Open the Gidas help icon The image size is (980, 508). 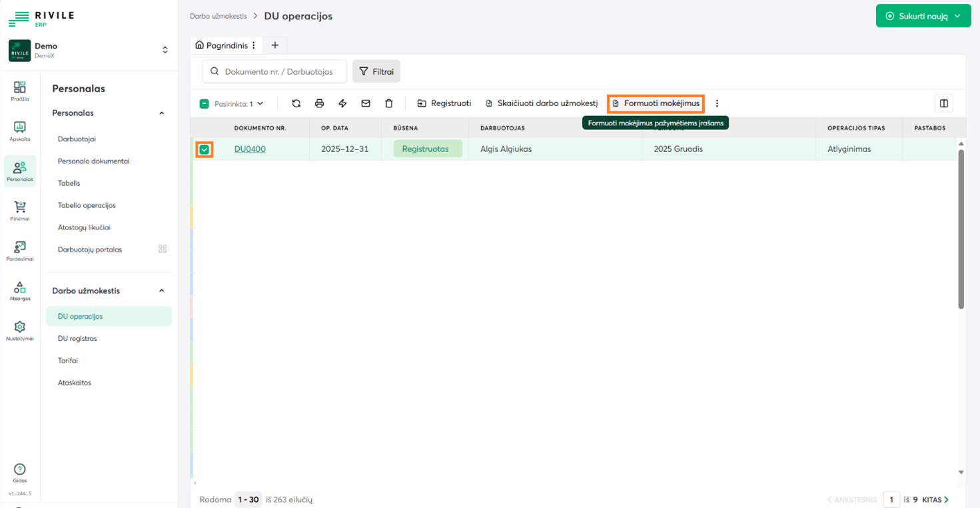tap(20, 472)
